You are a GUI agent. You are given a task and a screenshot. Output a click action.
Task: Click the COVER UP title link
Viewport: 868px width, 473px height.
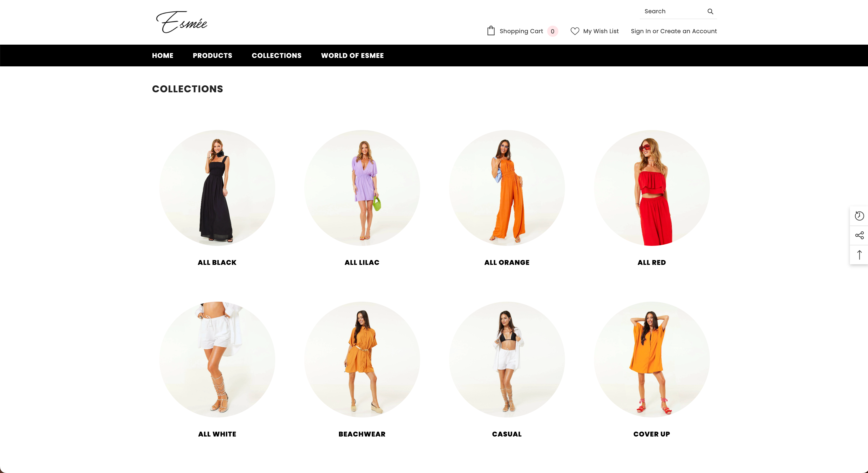(x=652, y=434)
